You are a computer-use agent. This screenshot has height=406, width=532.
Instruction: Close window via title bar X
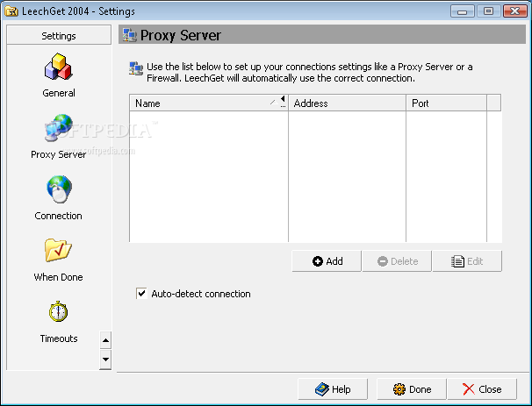[515, 11]
